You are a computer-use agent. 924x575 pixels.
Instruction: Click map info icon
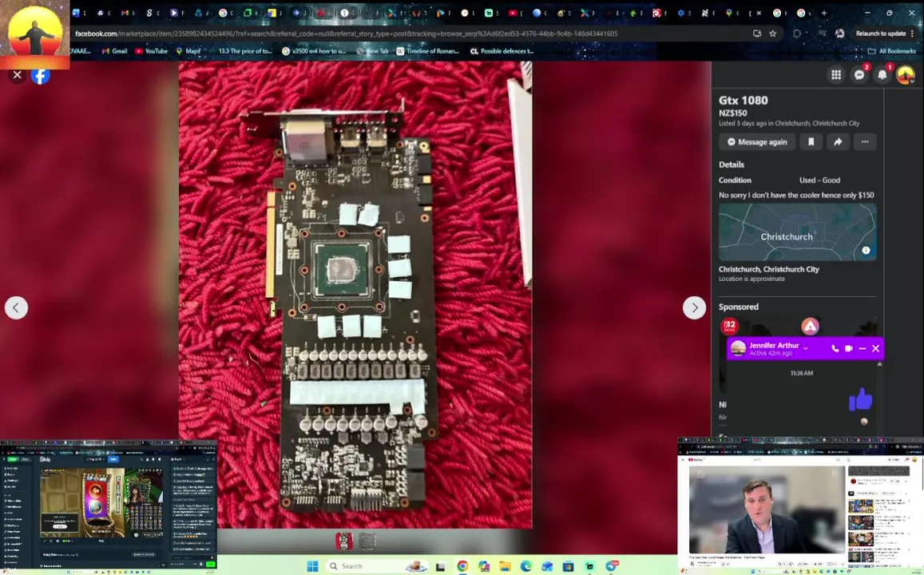click(866, 251)
